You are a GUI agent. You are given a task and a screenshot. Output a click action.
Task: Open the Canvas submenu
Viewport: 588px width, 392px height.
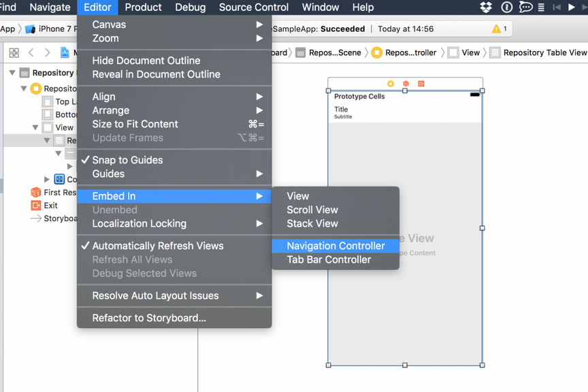pyautogui.click(x=174, y=24)
